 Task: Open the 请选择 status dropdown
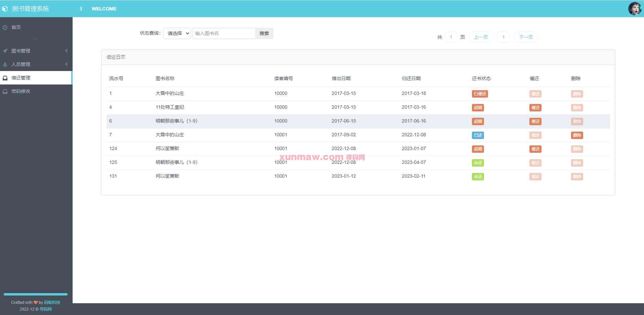(x=177, y=33)
